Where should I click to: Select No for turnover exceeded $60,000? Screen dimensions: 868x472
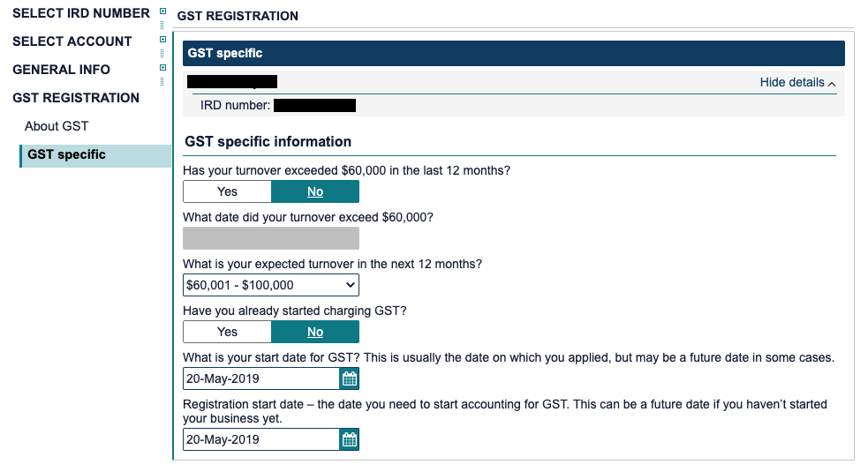pyautogui.click(x=315, y=191)
